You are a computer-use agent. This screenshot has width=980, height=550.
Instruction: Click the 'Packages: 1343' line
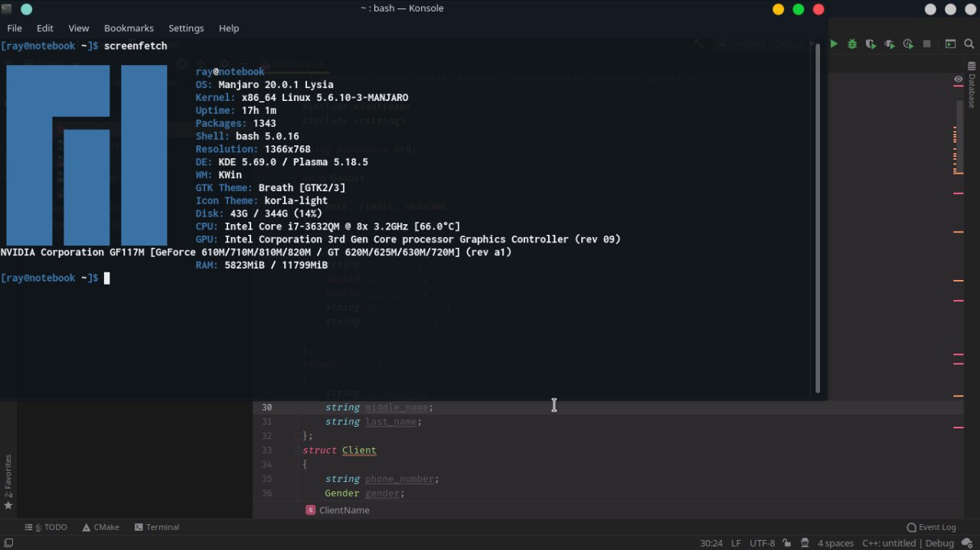pos(236,123)
